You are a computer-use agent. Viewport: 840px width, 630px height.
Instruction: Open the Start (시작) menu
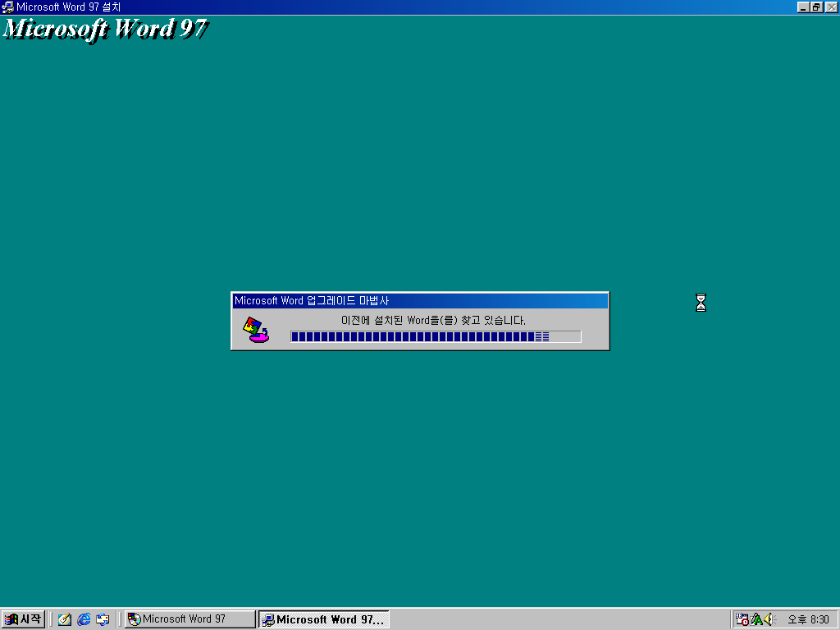coord(22,619)
